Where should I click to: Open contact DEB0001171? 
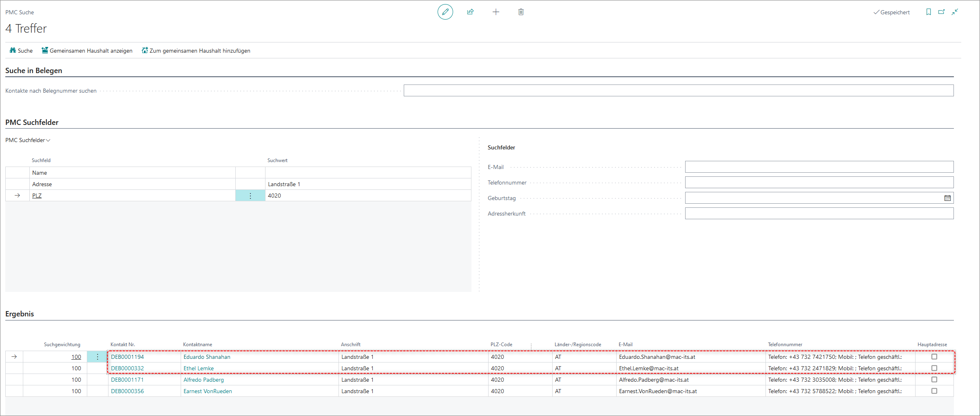coord(127,380)
